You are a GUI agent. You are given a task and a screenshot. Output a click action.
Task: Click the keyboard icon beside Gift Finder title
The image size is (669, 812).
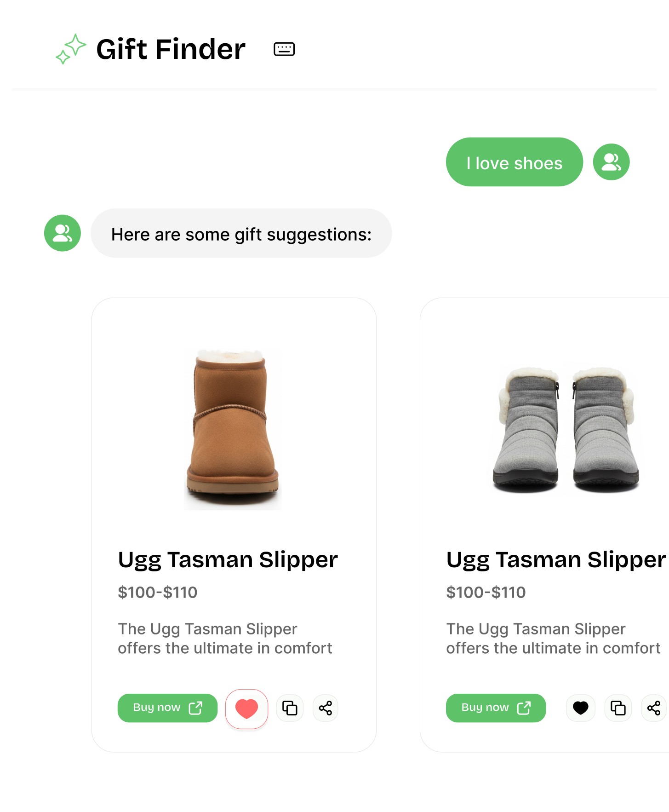click(283, 49)
